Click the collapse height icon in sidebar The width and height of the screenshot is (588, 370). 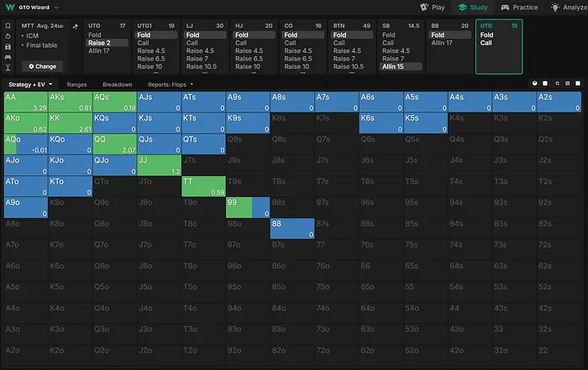click(8, 67)
